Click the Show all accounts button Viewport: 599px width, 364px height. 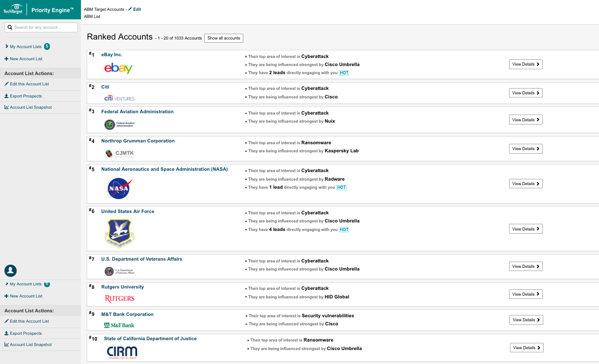[224, 38]
